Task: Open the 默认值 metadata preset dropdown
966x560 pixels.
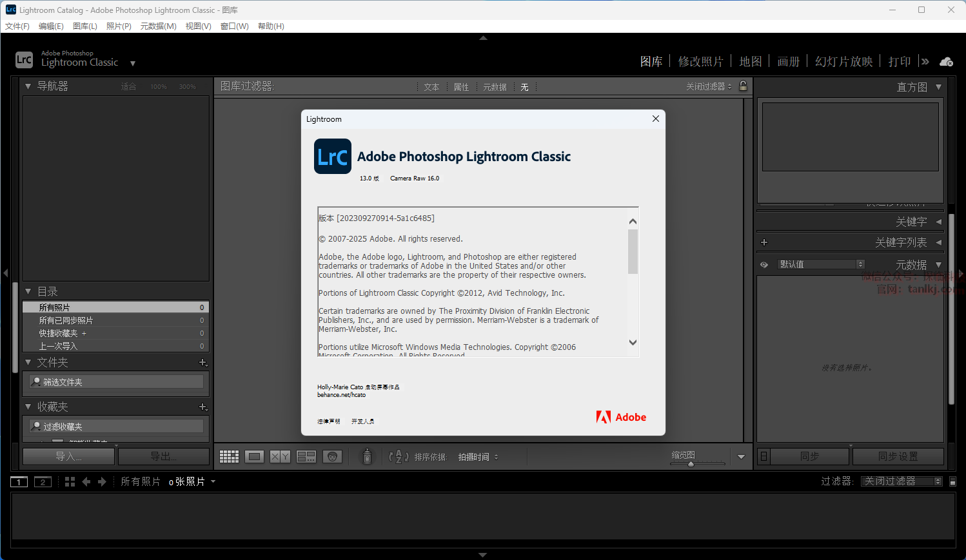Action: point(820,264)
